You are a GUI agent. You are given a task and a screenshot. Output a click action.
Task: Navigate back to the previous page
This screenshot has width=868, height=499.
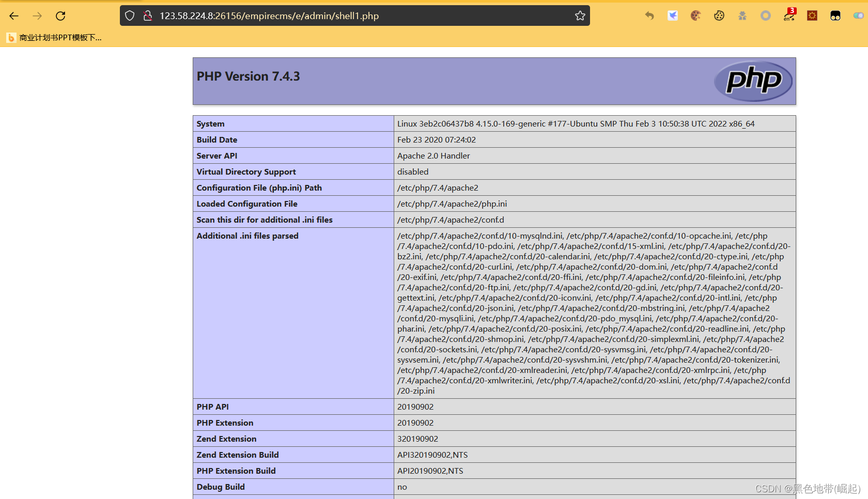tap(14, 15)
